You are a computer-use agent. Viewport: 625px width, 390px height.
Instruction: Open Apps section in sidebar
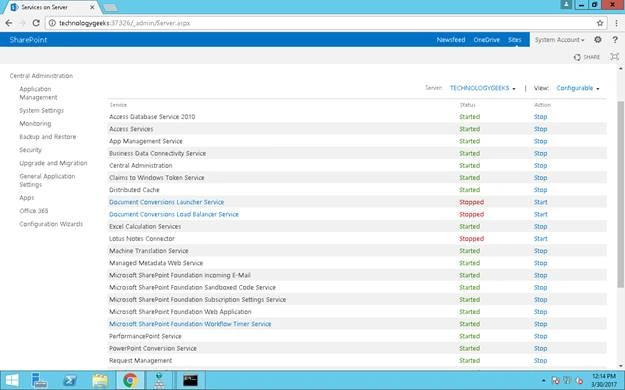[x=27, y=198]
